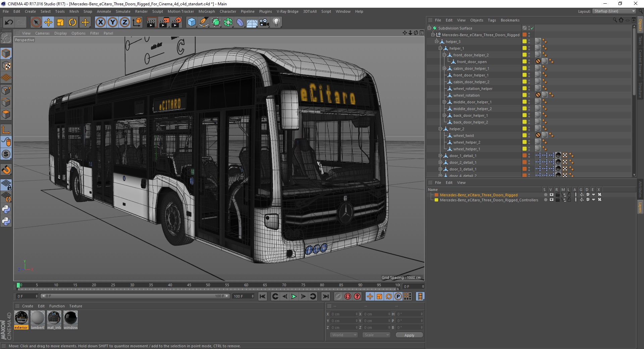This screenshot has height=349, width=644.
Task: Click frame 50 on timeline ruler
Action: point(208,285)
